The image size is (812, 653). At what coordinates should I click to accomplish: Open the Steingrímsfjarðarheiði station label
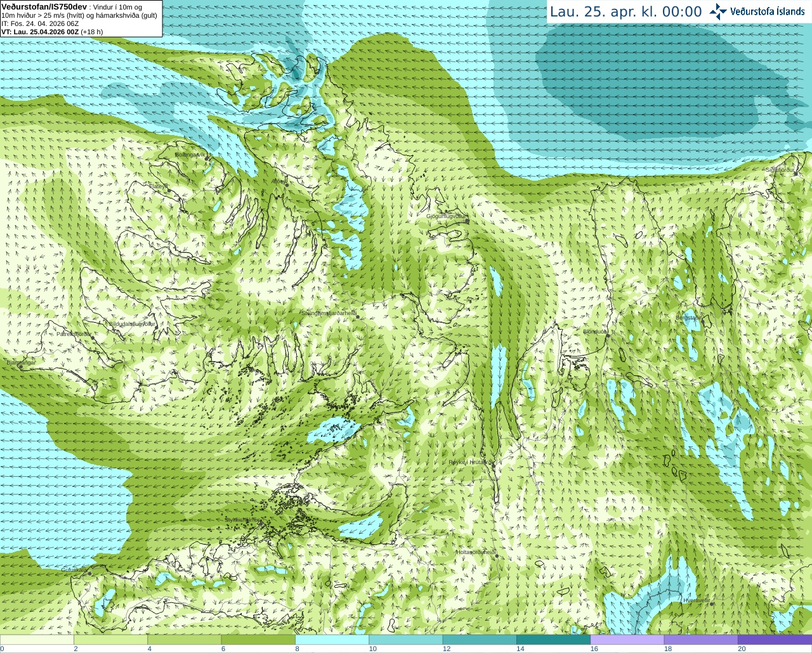tap(329, 313)
